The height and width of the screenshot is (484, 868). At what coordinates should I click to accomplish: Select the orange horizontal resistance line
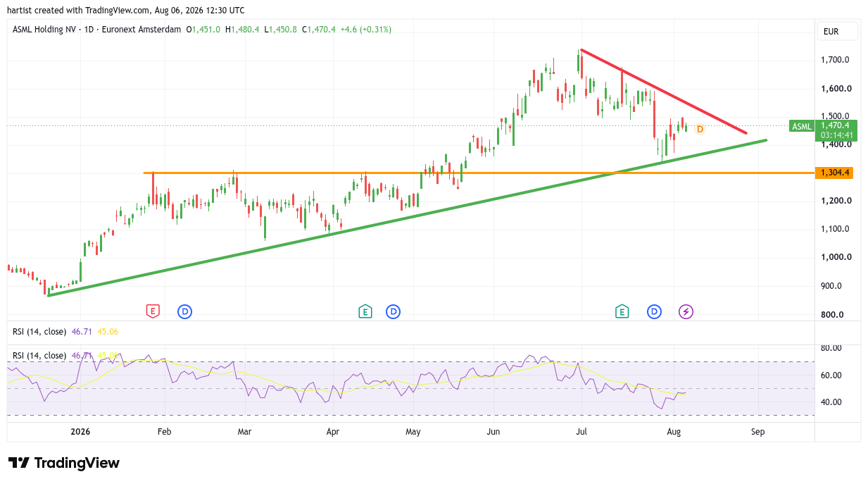[x=479, y=173]
